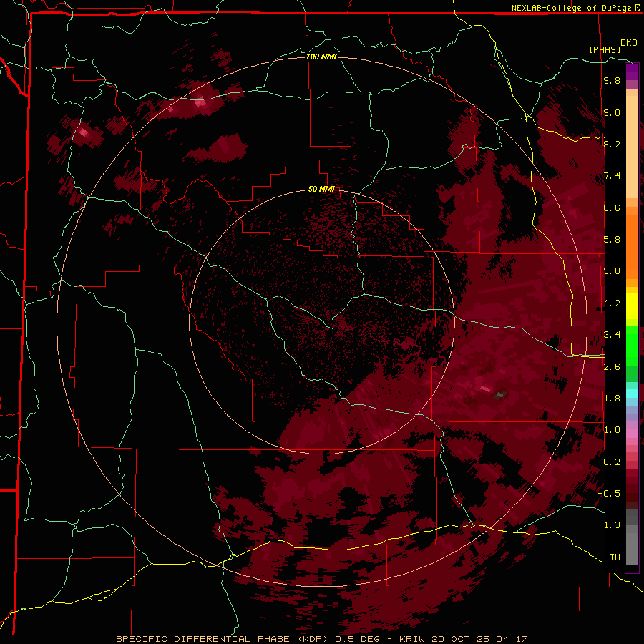The image size is (644, 644).
Task: Select the light peach band of the scale
Action: 632,147
